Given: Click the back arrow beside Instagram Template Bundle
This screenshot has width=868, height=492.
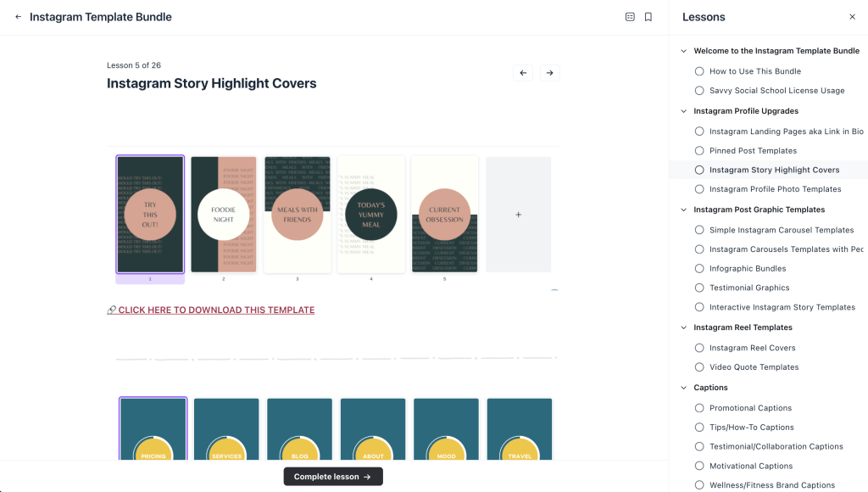Looking at the screenshot, I should pyautogui.click(x=18, y=17).
